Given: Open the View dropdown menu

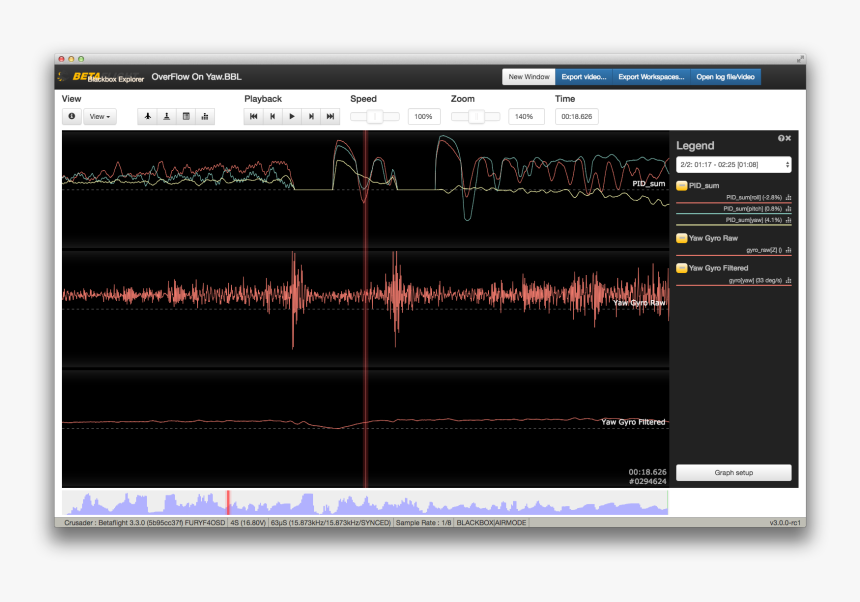Looking at the screenshot, I should [x=100, y=117].
